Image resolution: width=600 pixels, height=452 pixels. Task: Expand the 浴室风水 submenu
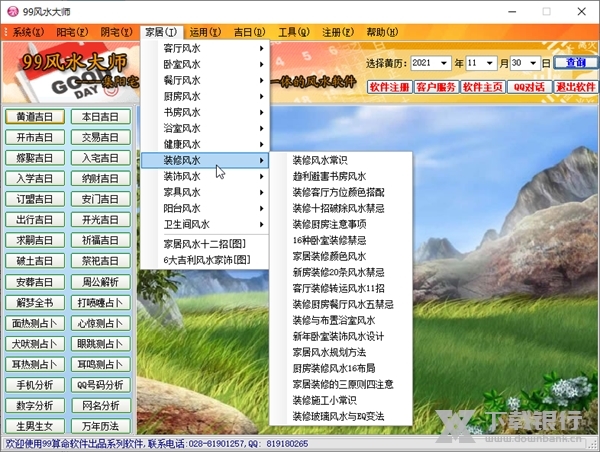(x=205, y=128)
